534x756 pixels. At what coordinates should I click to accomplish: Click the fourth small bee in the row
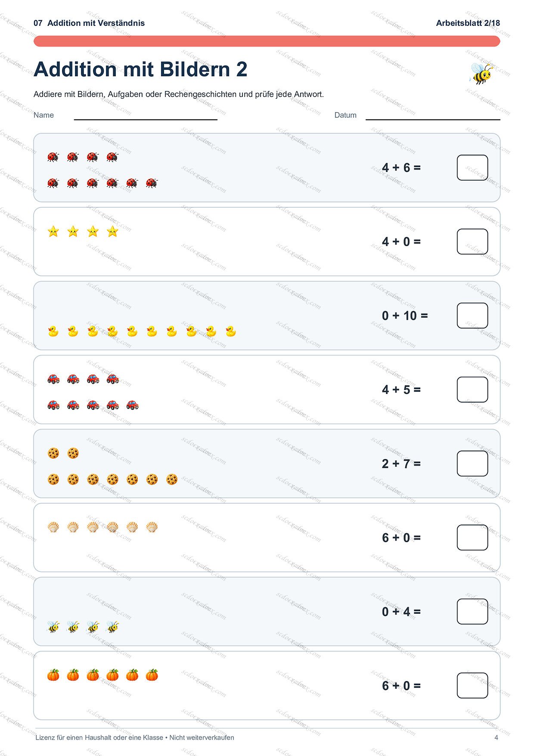tap(112, 627)
